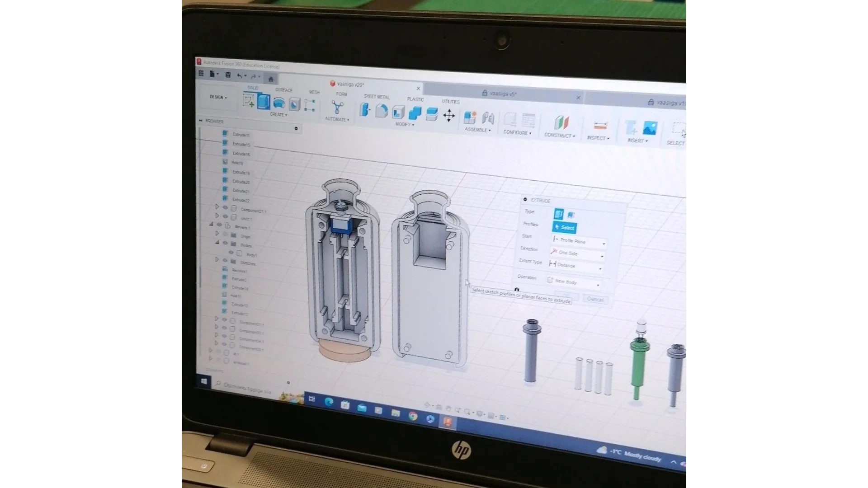
Task: Switch to the Sheet Metal tab
Action: click(x=377, y=97)
